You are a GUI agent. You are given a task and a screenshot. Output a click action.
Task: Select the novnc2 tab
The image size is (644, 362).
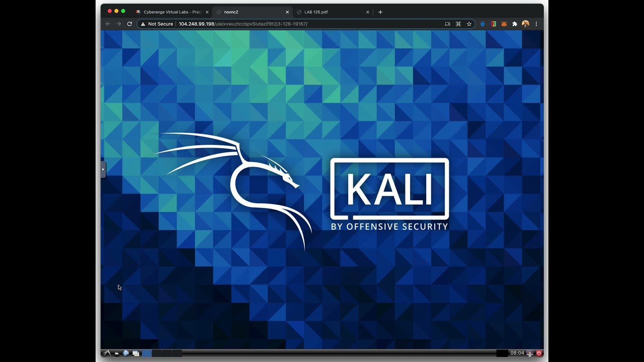252,12
